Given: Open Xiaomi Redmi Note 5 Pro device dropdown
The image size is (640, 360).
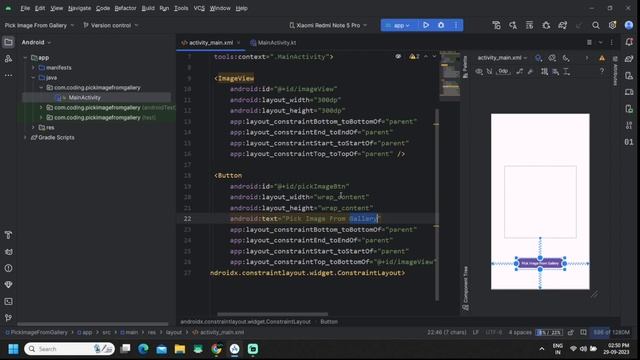Looking at the screenshot, I should coord(328,25).
